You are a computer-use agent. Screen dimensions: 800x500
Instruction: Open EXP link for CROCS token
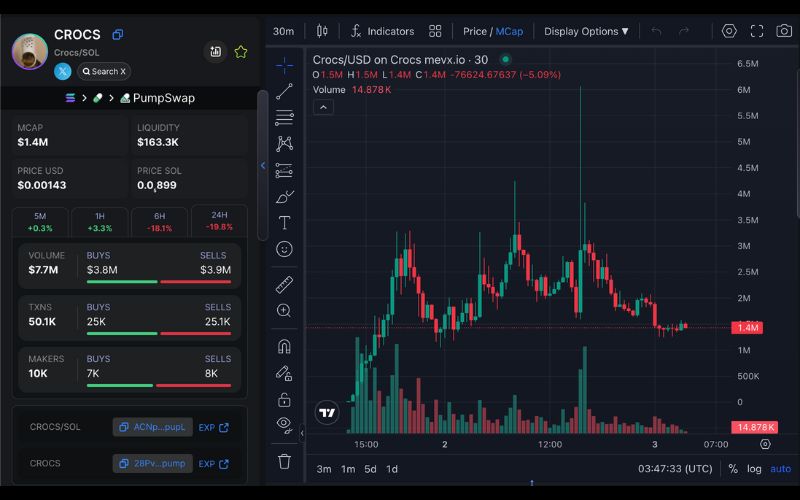click(x=213, y=464)
